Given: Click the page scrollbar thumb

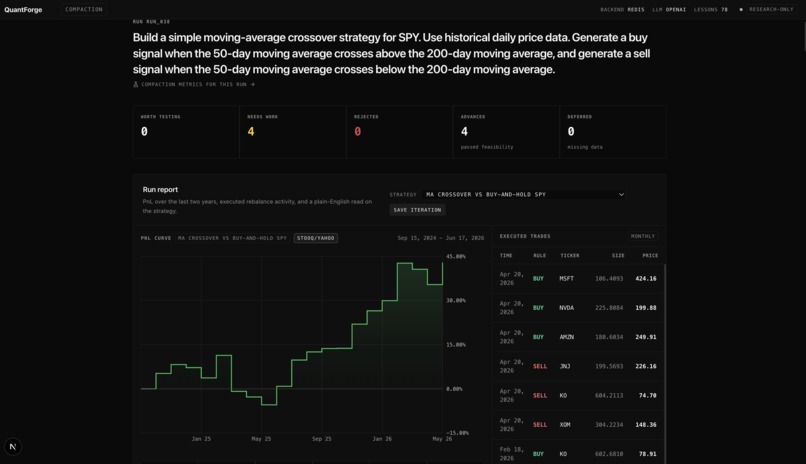Looking at the screenshot, I should coord(804,36).
